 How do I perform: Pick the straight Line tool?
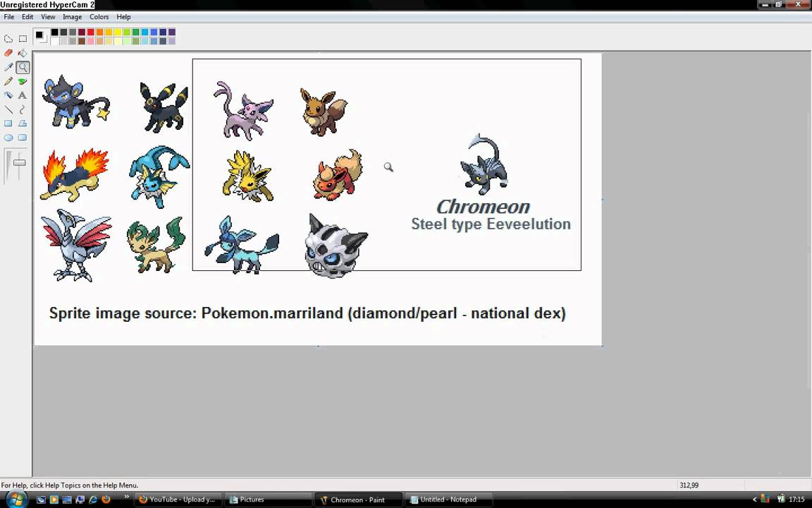[x=8, y=109]
